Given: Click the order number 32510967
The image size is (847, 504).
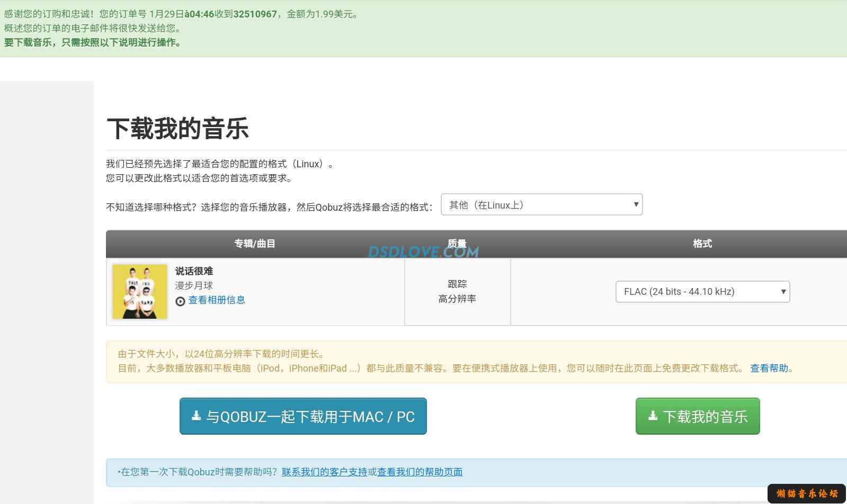Looking at the screenshot, I should pyautogui.click(x=255, y=14).
